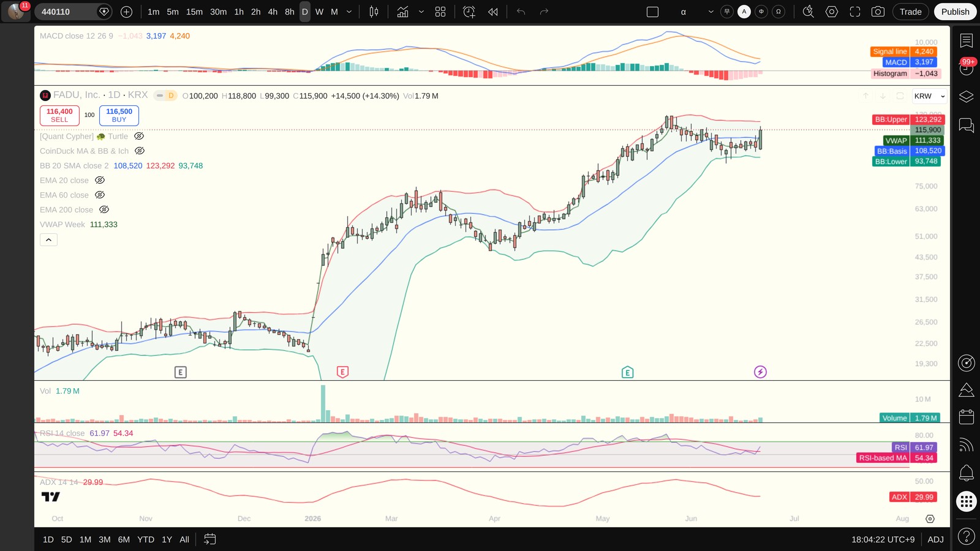
Task: Redo the last chart action
Action: point(544,12)
